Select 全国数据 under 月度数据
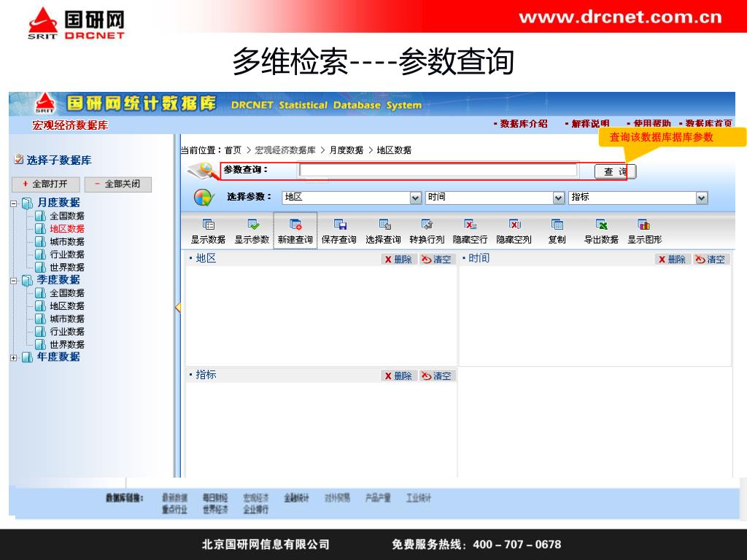Image resolution: width=747 pixels, height=560 pixels. click(66, 216)
